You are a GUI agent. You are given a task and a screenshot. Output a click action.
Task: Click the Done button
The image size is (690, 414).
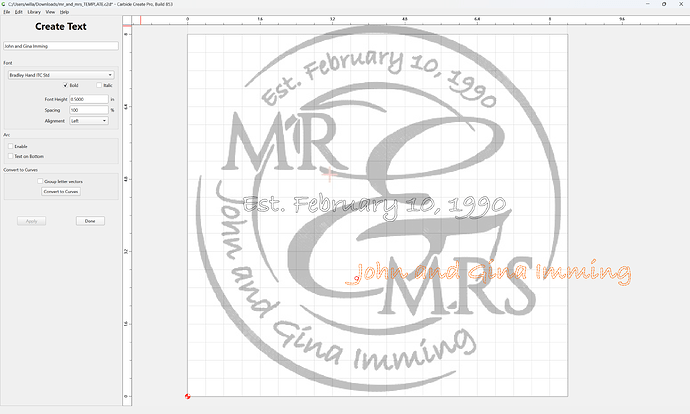coord(90,221)
